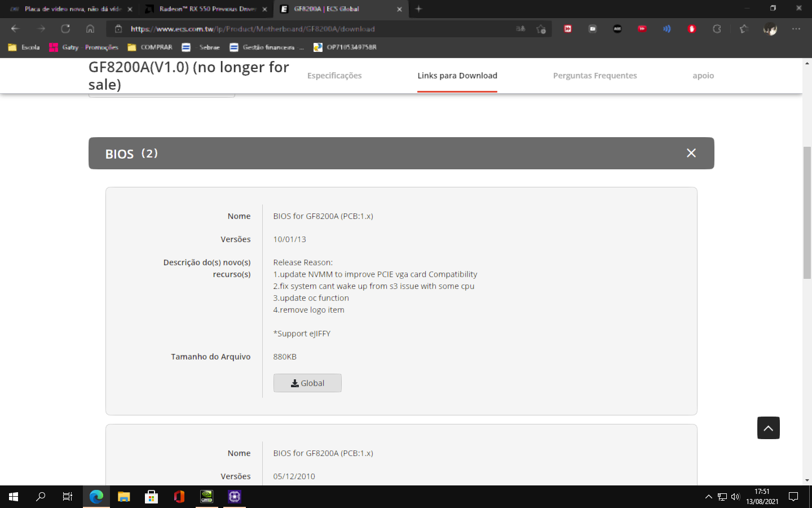Click the Microsoft Edge taskbar icon
Viewport: 812px width, 508px height.
(x=96, y=497)
